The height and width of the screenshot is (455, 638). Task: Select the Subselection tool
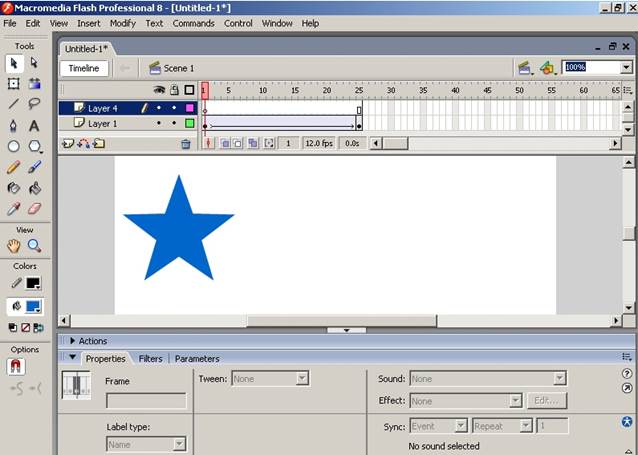(x=35, y=63)
